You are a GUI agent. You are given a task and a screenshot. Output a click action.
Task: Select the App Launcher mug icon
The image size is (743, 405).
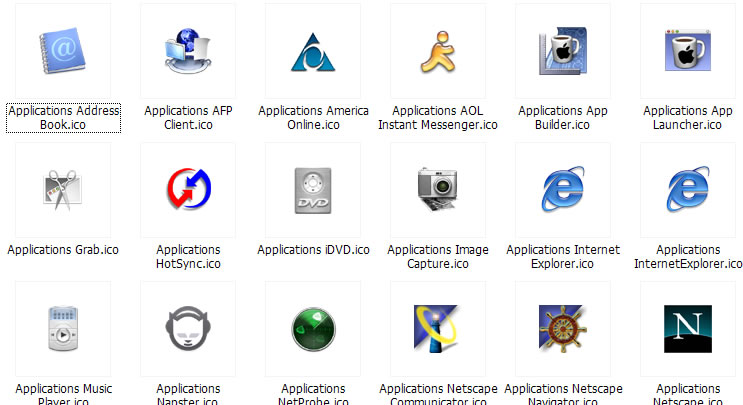point(688,50)
